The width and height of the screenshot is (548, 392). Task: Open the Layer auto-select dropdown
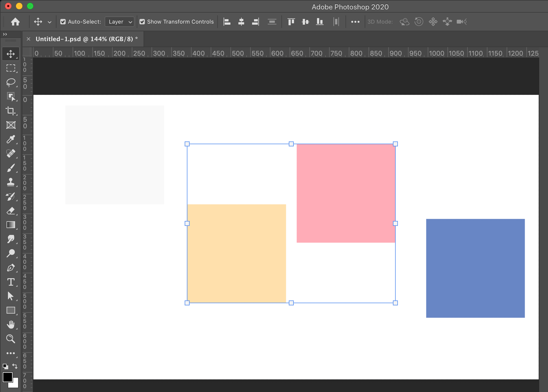pos(120,22)
